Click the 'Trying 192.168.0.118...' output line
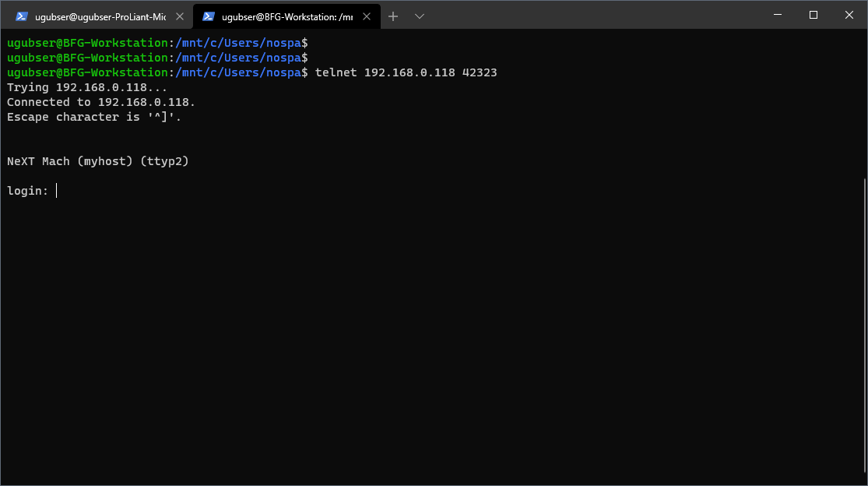 pyautogui.click(x=86, y=87)
